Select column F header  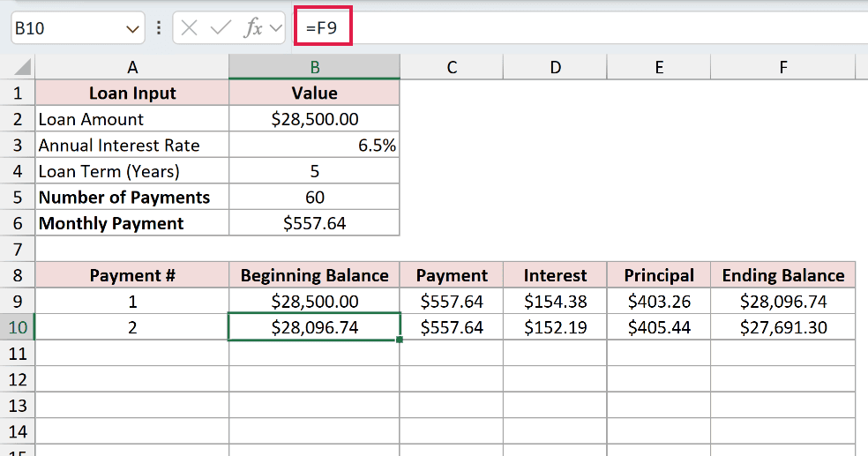(782, 68)
